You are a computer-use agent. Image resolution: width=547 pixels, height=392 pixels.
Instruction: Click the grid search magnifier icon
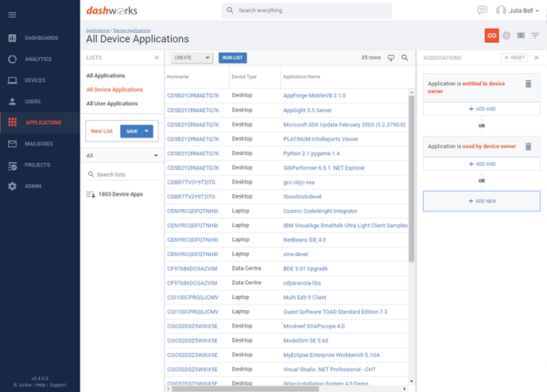click(405, 57)
